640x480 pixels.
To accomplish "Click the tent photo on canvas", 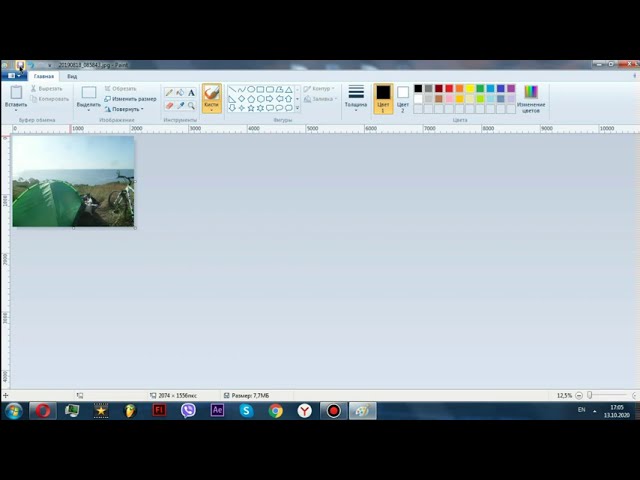I will click(73, 181).
